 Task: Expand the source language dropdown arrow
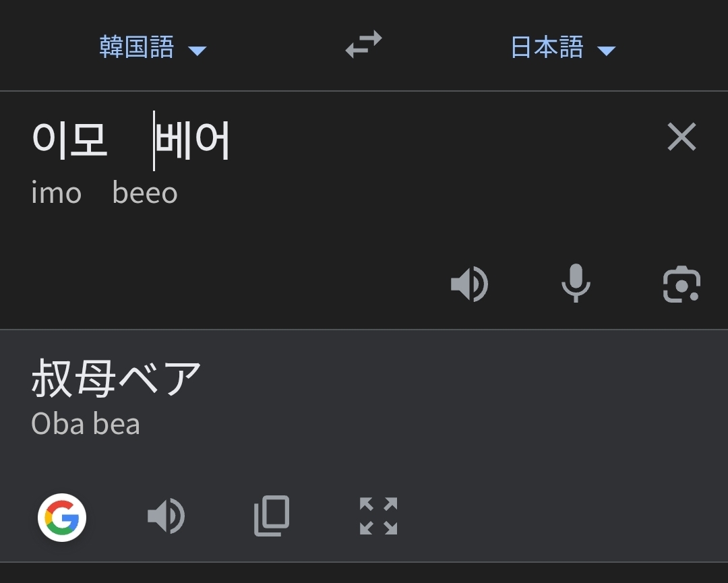click(197, 51)
